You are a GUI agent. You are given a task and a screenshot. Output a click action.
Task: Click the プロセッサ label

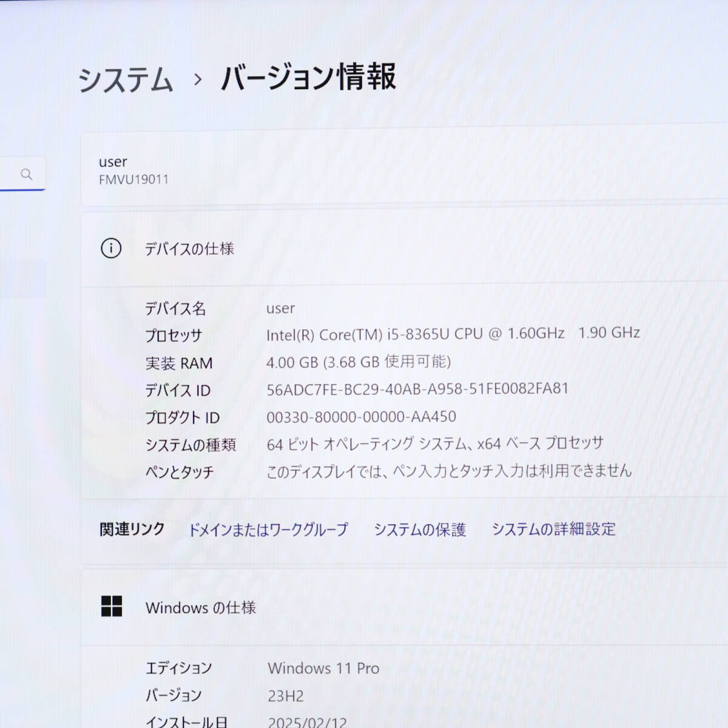[174, 335]
